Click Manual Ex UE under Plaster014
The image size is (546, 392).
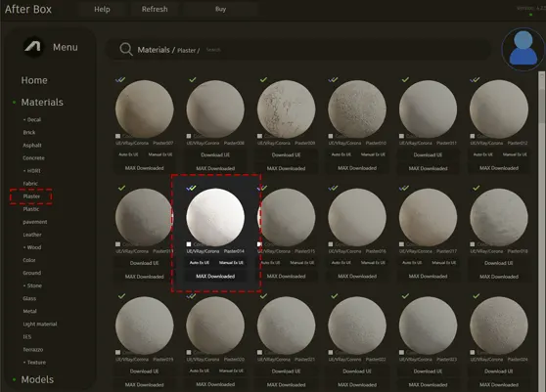point(231,263)
